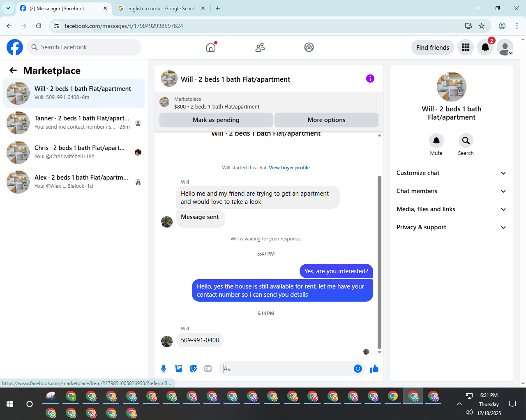Screen dimensions: 526x420
Task: Open Chrome profile icon in toolbar
Action: click(x=502, y=26)
